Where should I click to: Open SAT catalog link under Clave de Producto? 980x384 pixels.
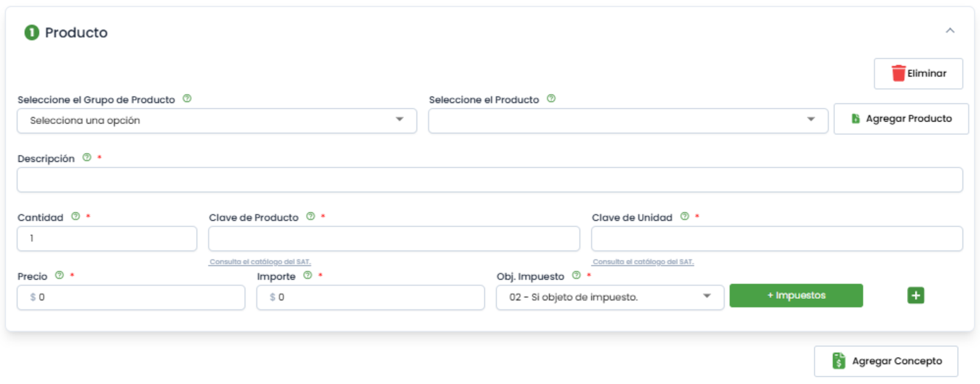tap(260, 262)
